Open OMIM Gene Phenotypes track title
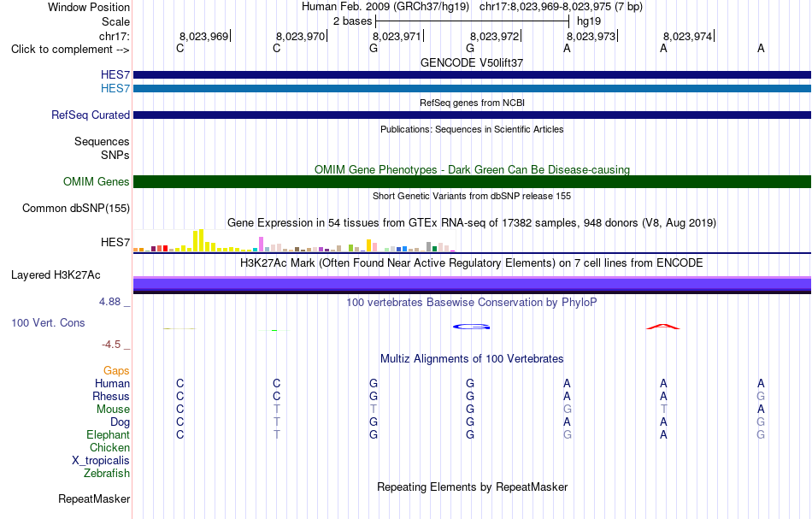The width and height of the screenshot is (812, 519). click(472, 169)
